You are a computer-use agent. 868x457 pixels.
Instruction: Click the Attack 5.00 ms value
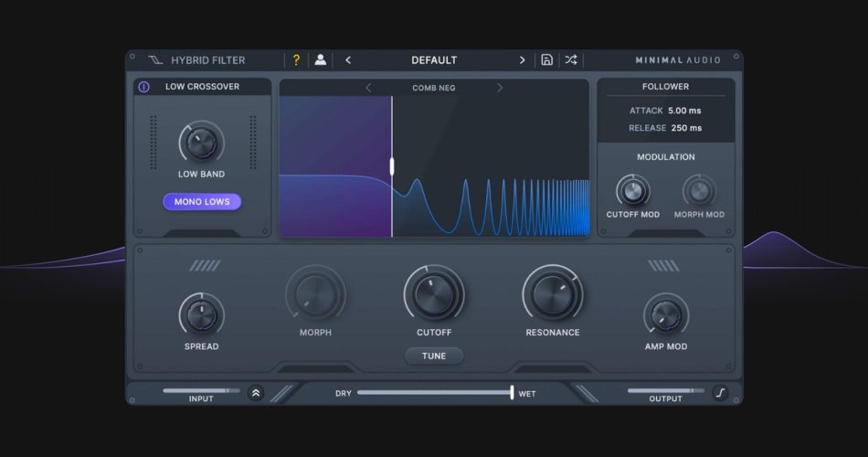click(684, 111)
